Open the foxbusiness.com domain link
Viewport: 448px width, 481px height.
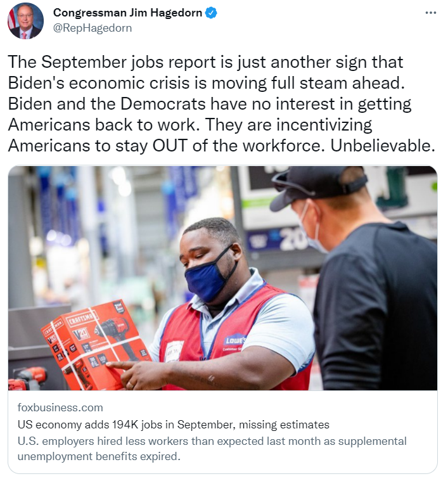point(60,407)
